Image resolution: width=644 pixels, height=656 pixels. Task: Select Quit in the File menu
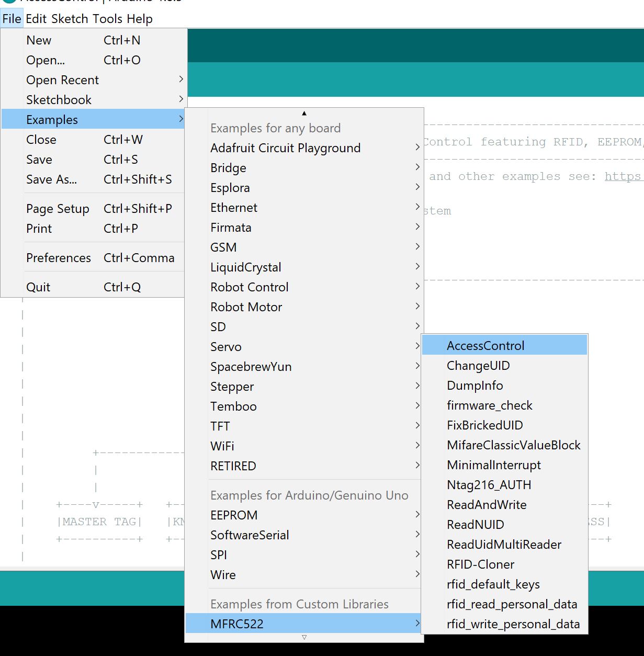click(94, 287)
